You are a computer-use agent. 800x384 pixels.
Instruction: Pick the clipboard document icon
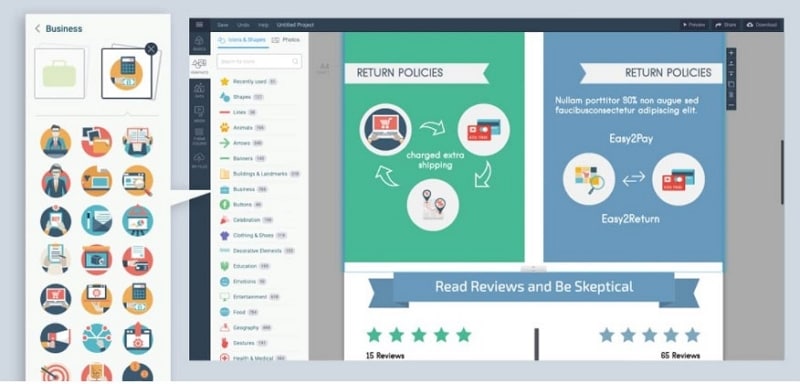pos(56,260)
